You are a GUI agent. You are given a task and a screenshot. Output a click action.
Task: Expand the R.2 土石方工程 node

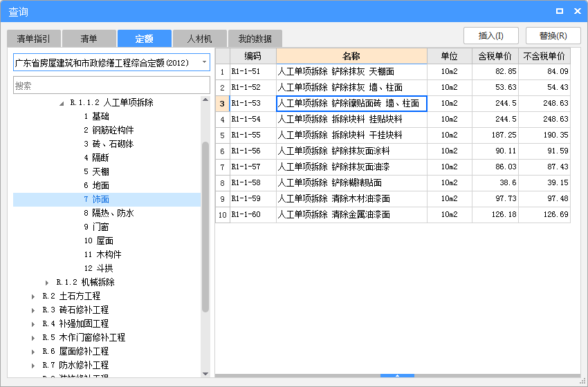[33, 296]
